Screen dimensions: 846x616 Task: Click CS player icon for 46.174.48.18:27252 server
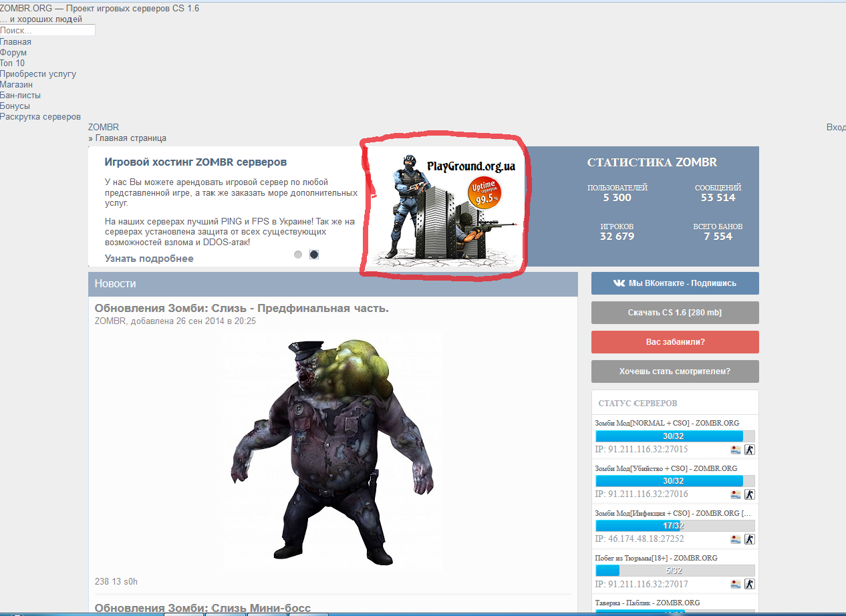750,539
